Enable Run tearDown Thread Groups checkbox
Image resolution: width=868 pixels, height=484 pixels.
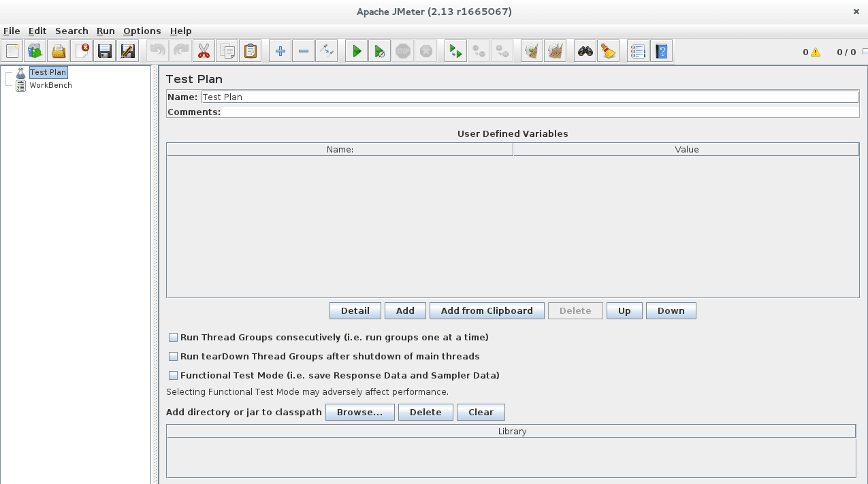174,356
